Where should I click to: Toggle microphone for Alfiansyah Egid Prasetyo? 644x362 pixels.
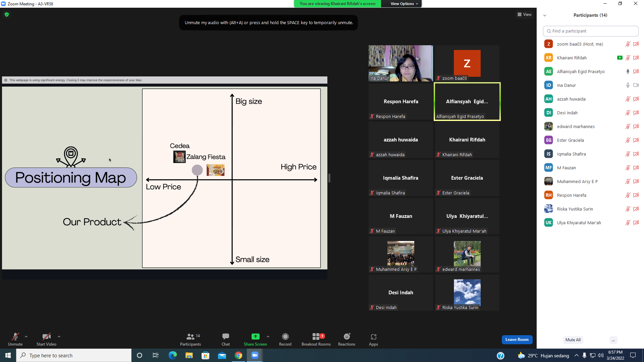coord(628,71)
